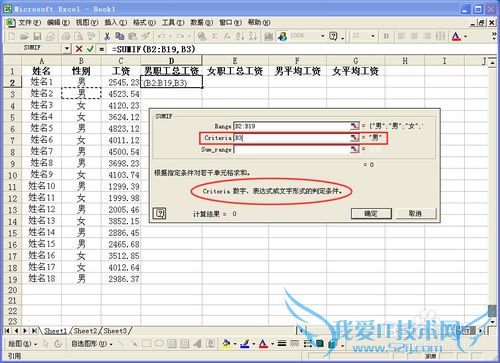Open the font size dropdown
This screenshot has width=500, height=363.
tap(373, 36)
